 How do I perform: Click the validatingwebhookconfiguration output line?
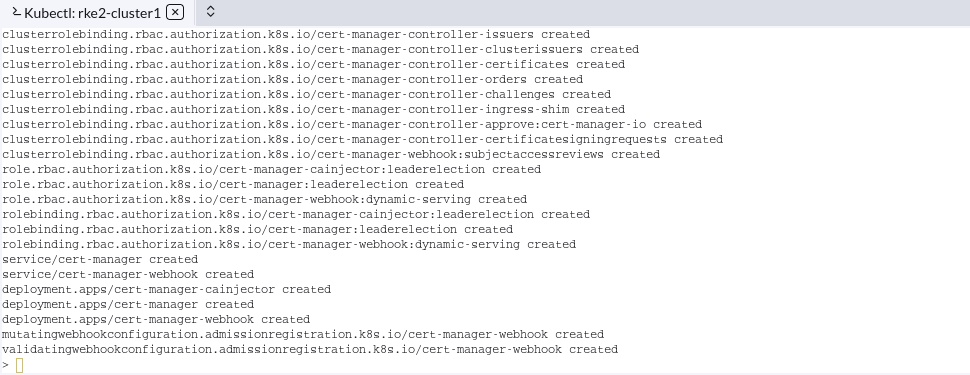tap(310, 350)
